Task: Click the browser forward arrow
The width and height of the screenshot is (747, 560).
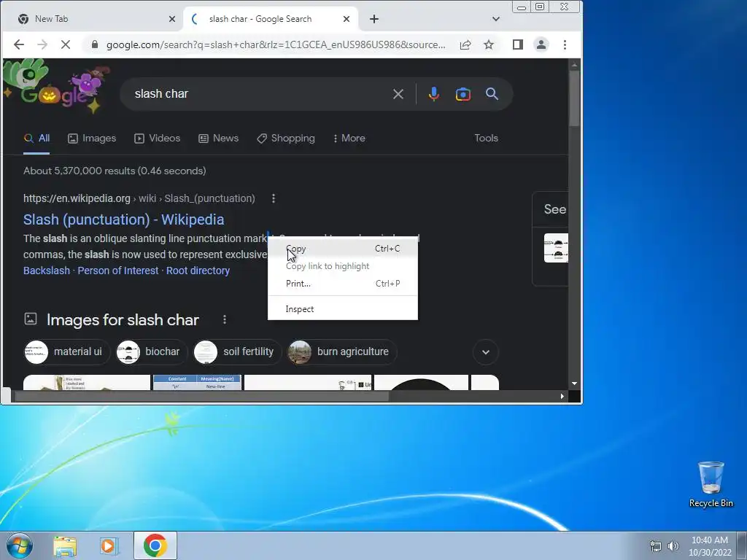Action: pyautogui.click(x=42, y=44)
